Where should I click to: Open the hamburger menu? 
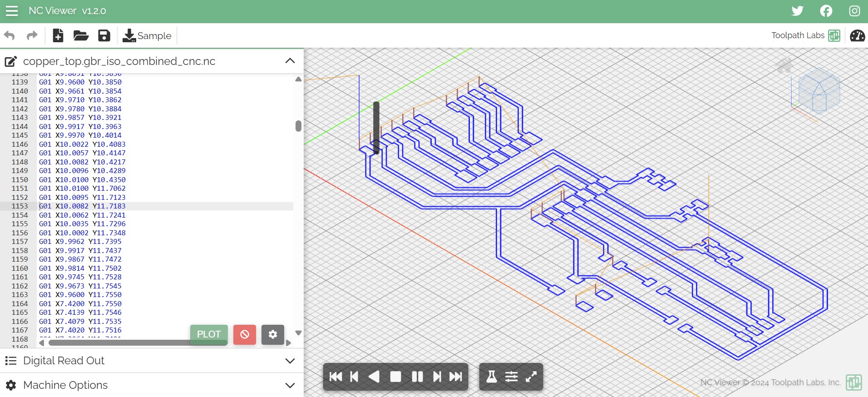[12, 11]
